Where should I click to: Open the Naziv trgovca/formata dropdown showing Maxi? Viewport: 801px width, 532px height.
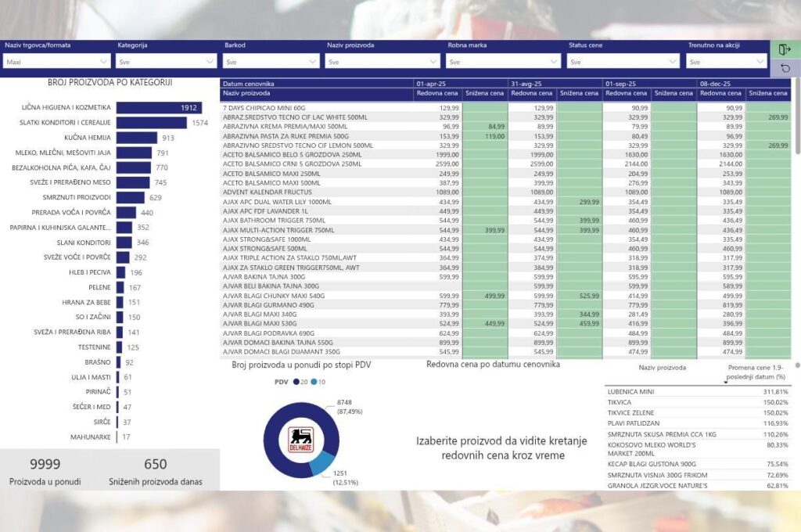click(x=57, y=61)
